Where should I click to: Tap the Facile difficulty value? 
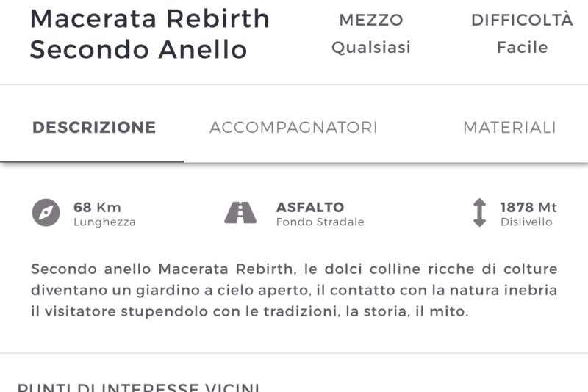pyautogui.click(x=523, y=48)
